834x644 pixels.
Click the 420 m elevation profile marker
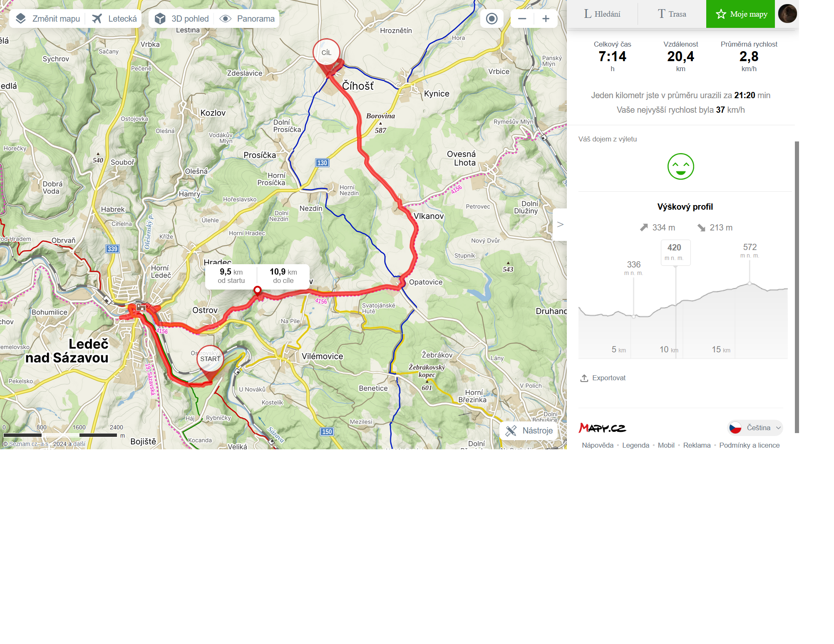click(675, 253)
